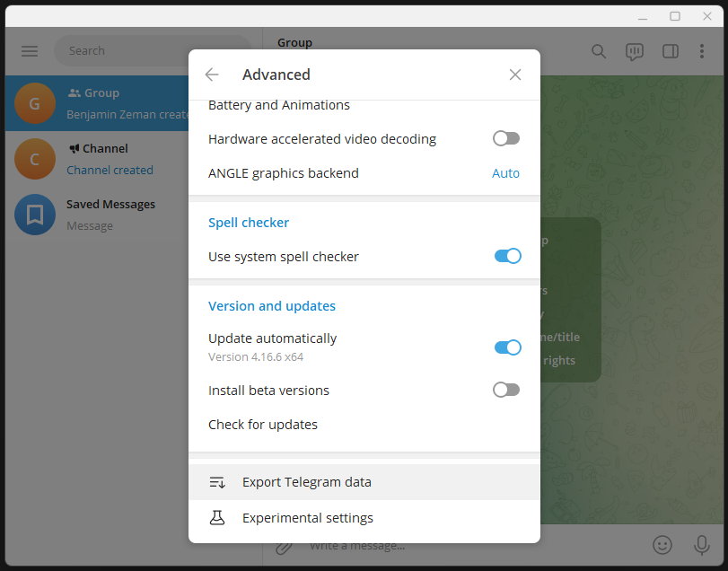Open Saved Messages via bookmark avatar

click(x=34, y=215)
